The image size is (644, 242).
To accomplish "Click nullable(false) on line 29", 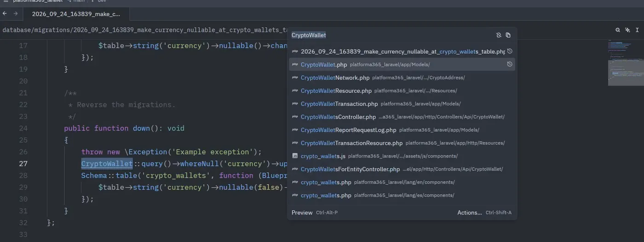I will point(251,187).
